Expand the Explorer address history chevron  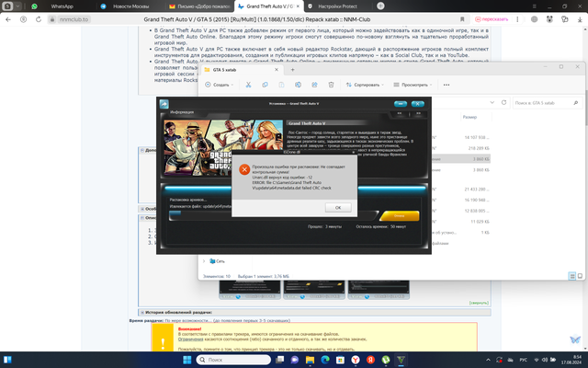click(492, 102)
